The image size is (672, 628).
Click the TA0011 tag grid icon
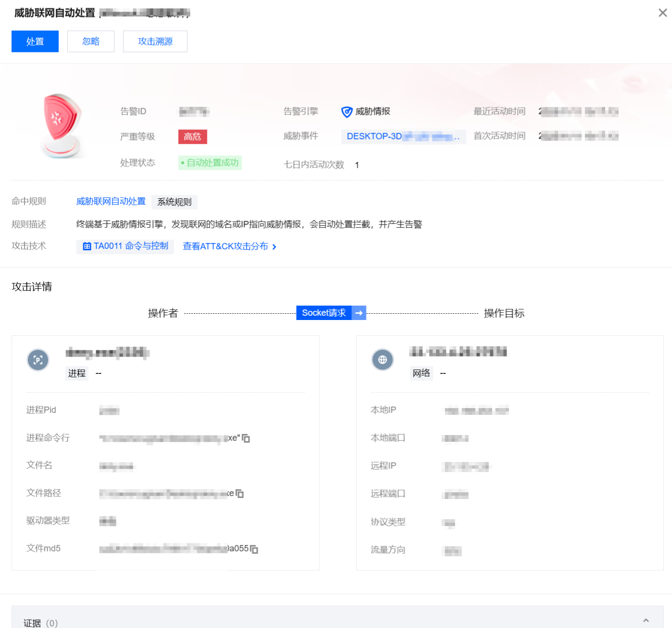pyautogui.click(x=87, y=246)
